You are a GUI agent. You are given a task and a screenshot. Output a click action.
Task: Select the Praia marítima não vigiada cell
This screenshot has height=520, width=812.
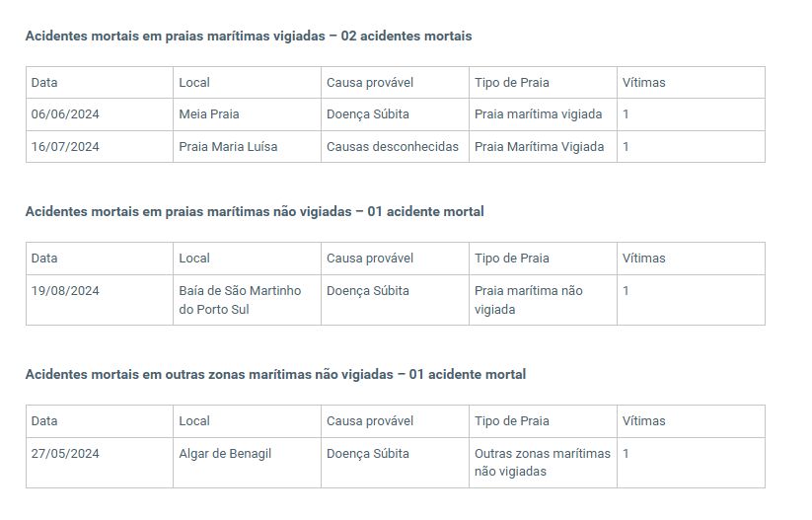pos(543,300)
